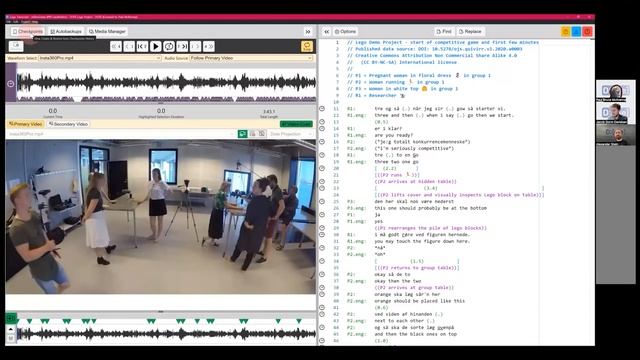Click the timestamp icon beside line 32
Viewport: 640px width, 360px height.
tap(322, 248)
